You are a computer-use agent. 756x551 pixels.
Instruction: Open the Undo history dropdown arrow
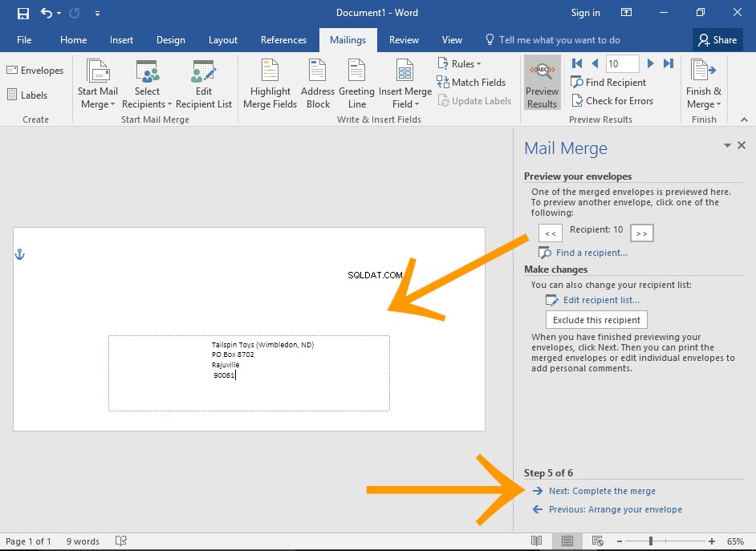[59, 13]
